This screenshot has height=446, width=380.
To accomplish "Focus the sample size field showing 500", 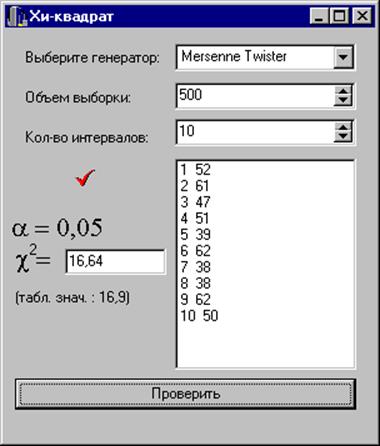I will [255, 96].
